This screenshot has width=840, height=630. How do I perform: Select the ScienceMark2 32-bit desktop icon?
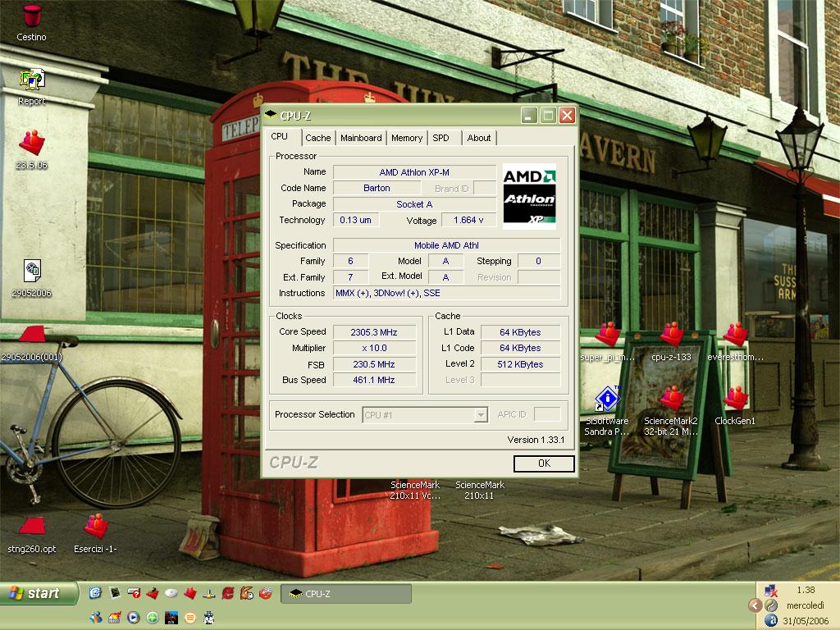(x=671, y=412)
